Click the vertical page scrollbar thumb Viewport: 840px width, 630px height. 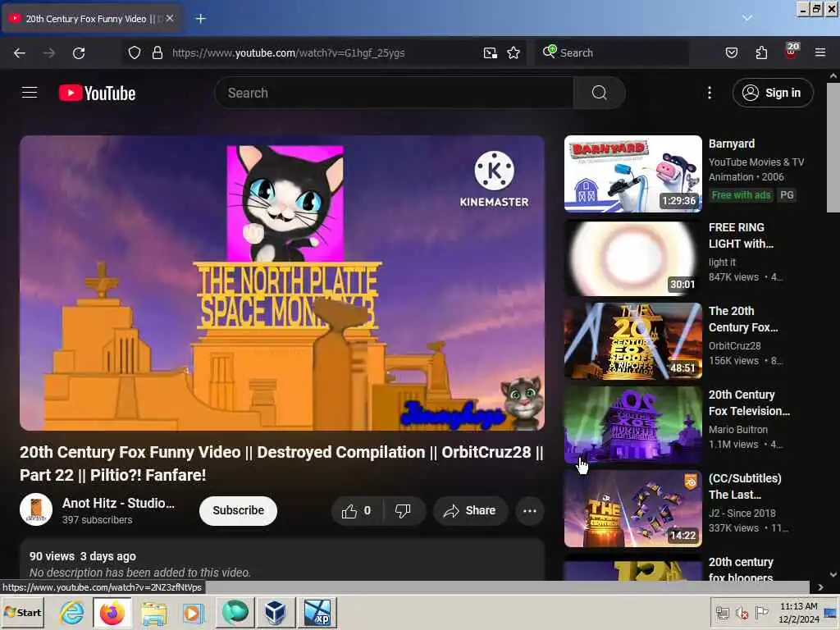833,148
